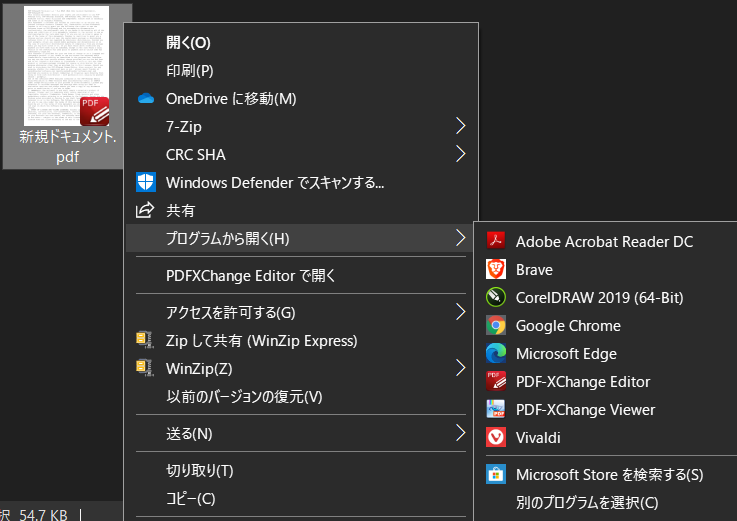Click the share arrow icon beside 共有
Screen dimensions: 737x521
pyautogui.click(x=145, y=210)
